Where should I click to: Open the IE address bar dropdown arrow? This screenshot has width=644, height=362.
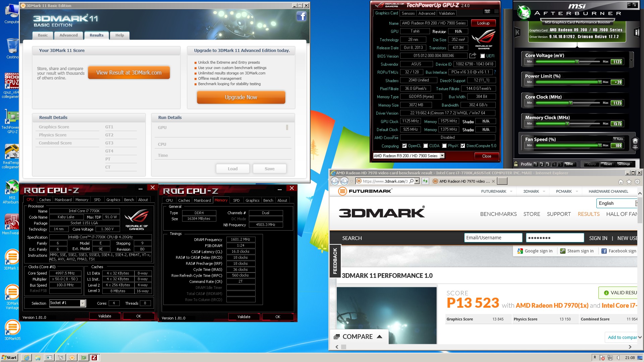pyautogui.click(x=417, y=181)
